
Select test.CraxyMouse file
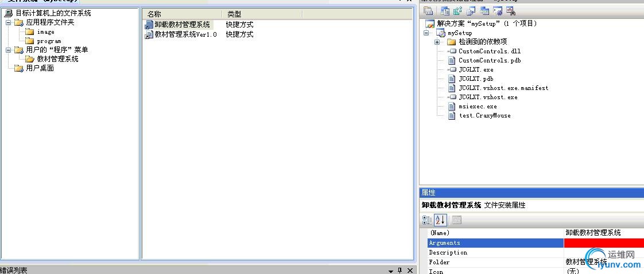click(484, 116)
